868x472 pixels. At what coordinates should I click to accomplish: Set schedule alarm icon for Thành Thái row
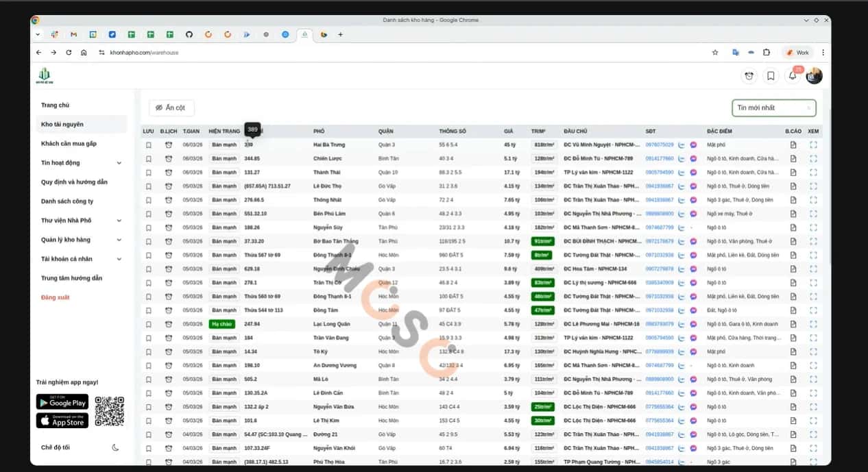(169, 172)
